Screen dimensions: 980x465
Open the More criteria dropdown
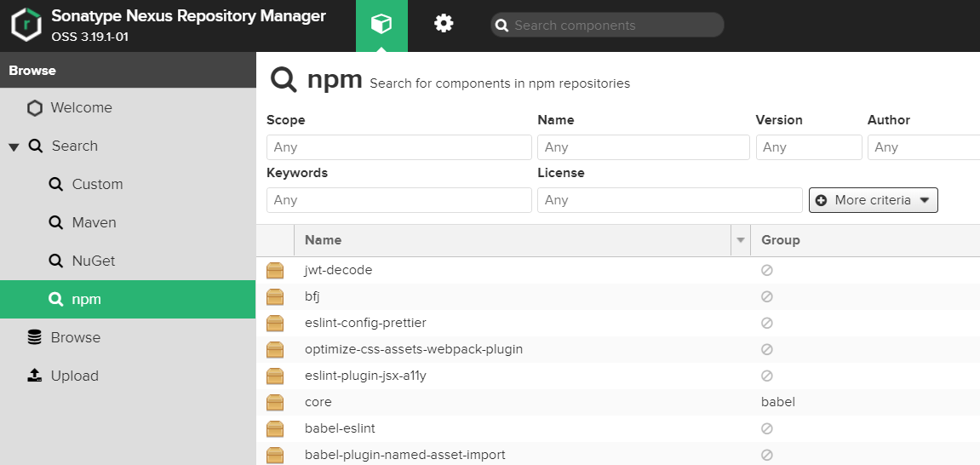click(873, 200)
